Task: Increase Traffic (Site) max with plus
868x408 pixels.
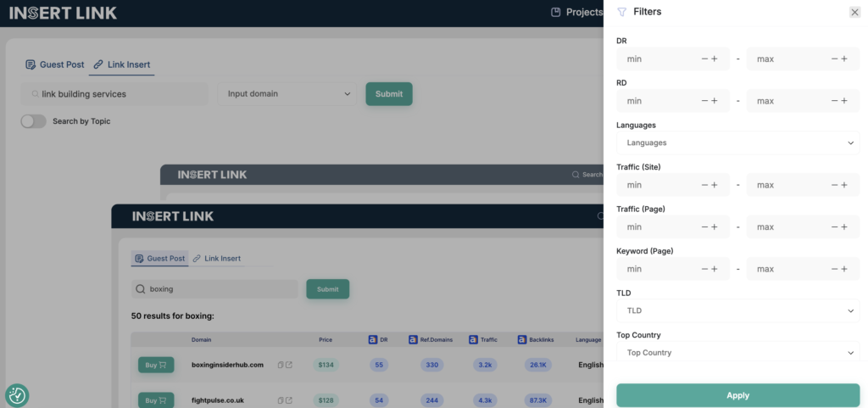Action: point(844,185)
